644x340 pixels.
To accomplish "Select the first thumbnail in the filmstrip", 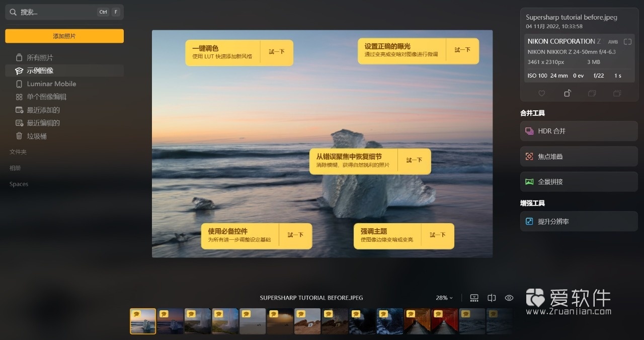I will tap(143, 321).
